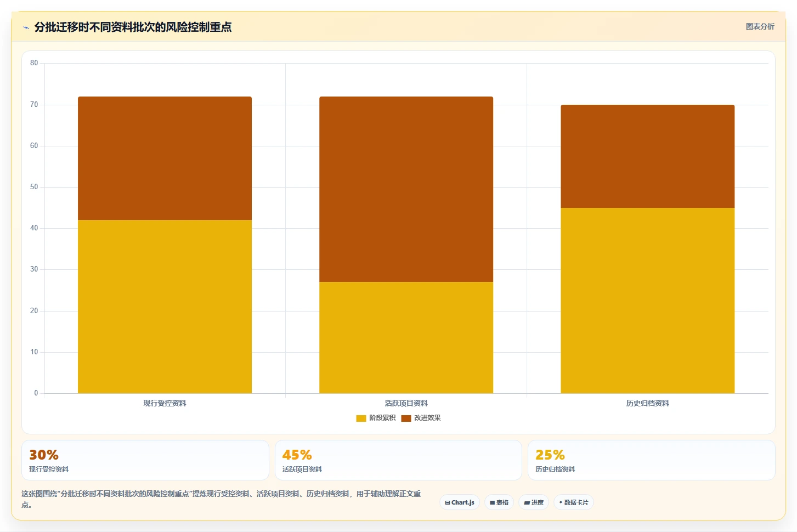Select the 25% 历史归档资料 data card
The image size is (797, 532).
tap(652, 460)
